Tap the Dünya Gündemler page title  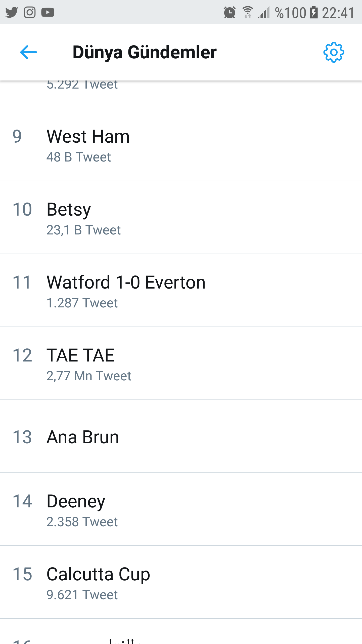tap(145, 52)
